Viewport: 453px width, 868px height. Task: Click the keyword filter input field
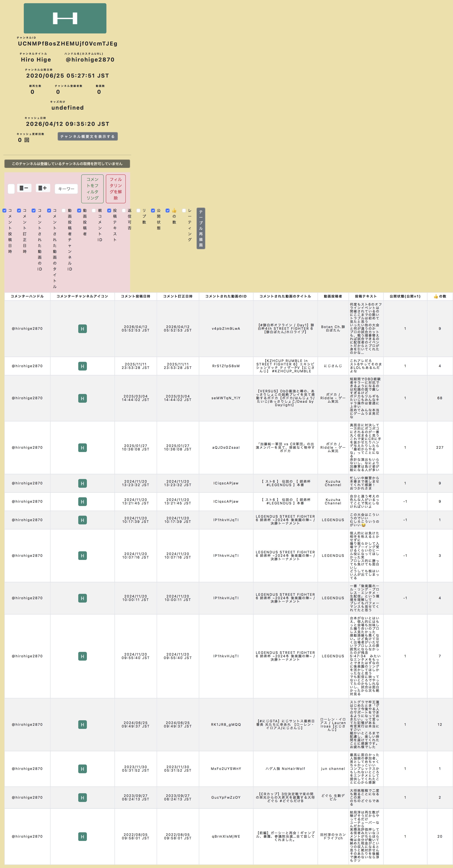tap(66, 189)
